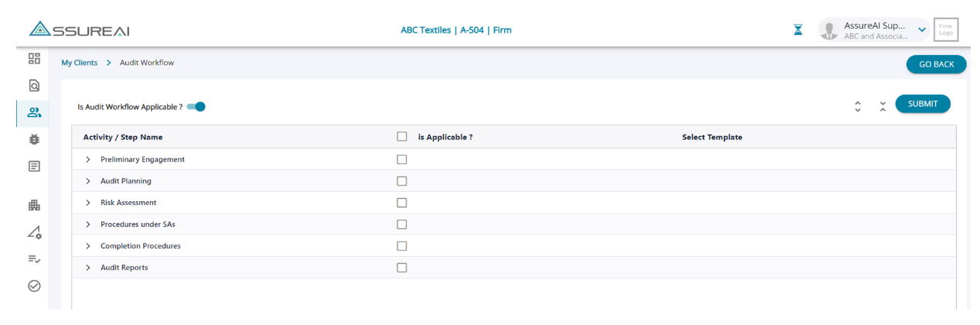Go to My Clients breadcrumb link
The width and height of the screenshot is (980, 325).
point(80,63)
